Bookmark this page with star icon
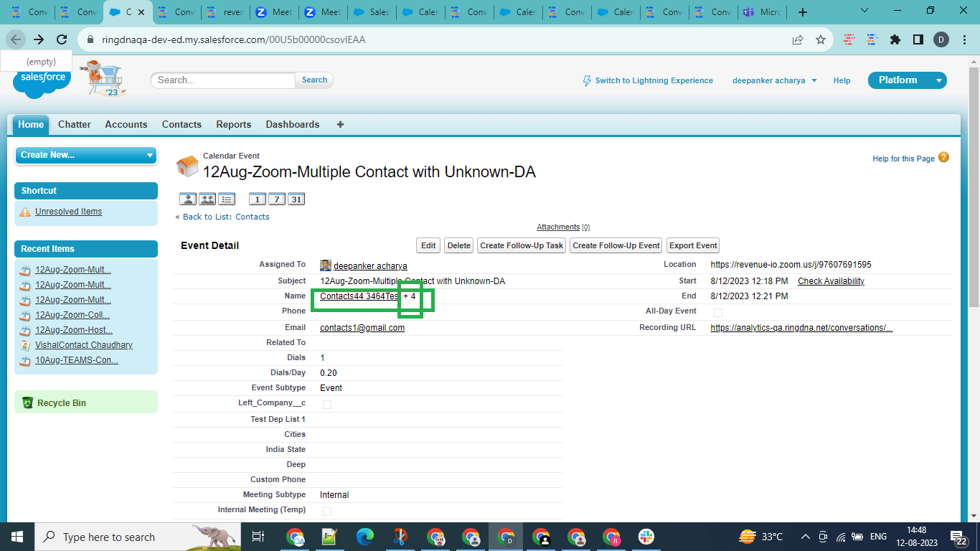 coord(821,40)
